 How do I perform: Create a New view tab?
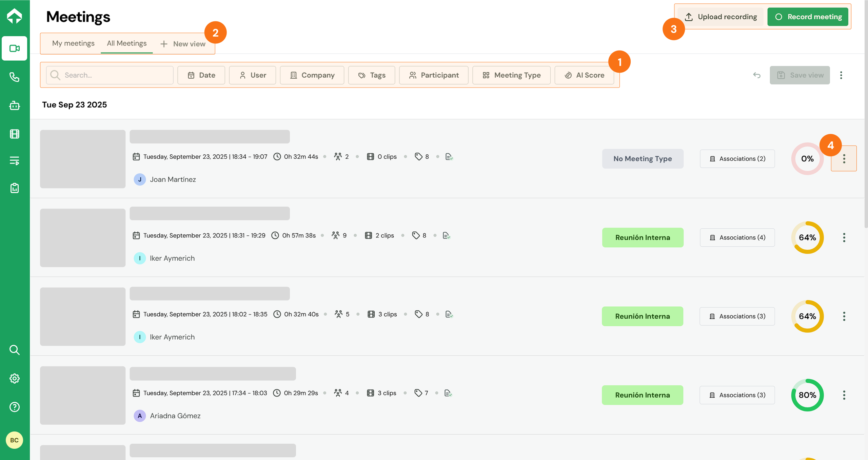coord(183,44)
